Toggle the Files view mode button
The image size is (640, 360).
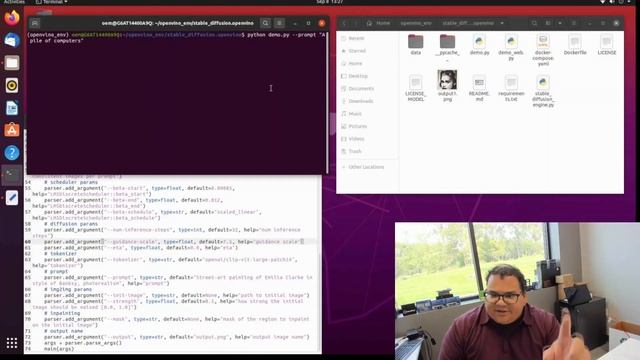coord(549,23)
